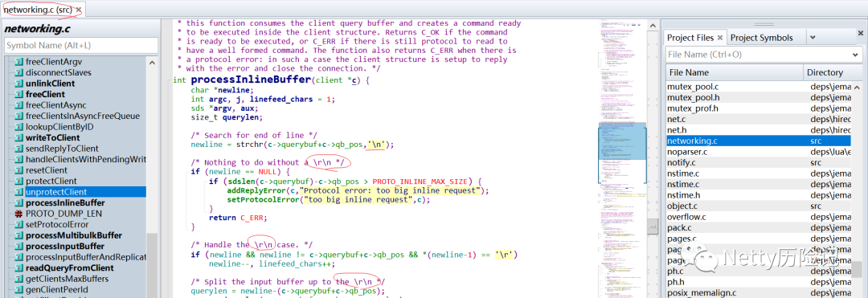Image resolution: width=868 pixels, height=298 pixels.
Task: Select freeClient in the symbol list
Action: [45, 94]
